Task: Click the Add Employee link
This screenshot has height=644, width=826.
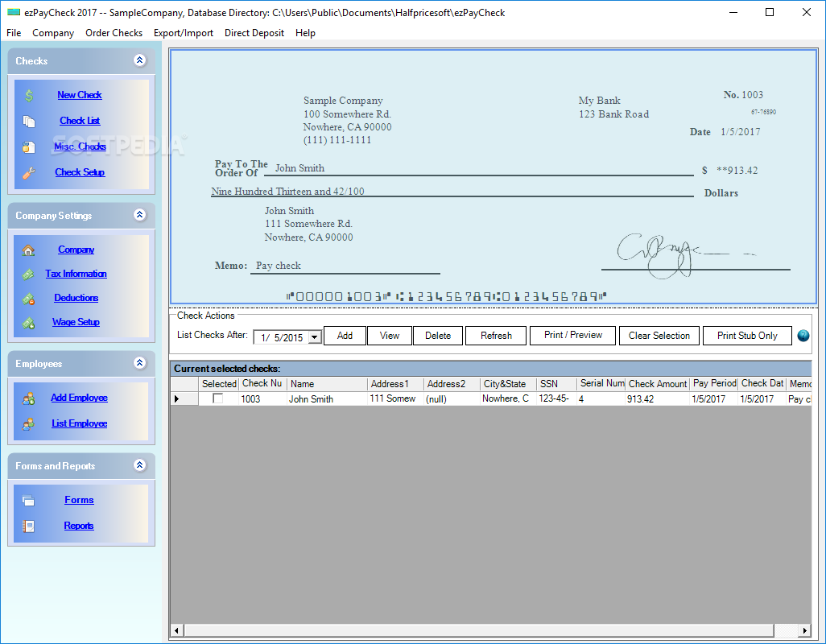Action: [x=79, y=398]
